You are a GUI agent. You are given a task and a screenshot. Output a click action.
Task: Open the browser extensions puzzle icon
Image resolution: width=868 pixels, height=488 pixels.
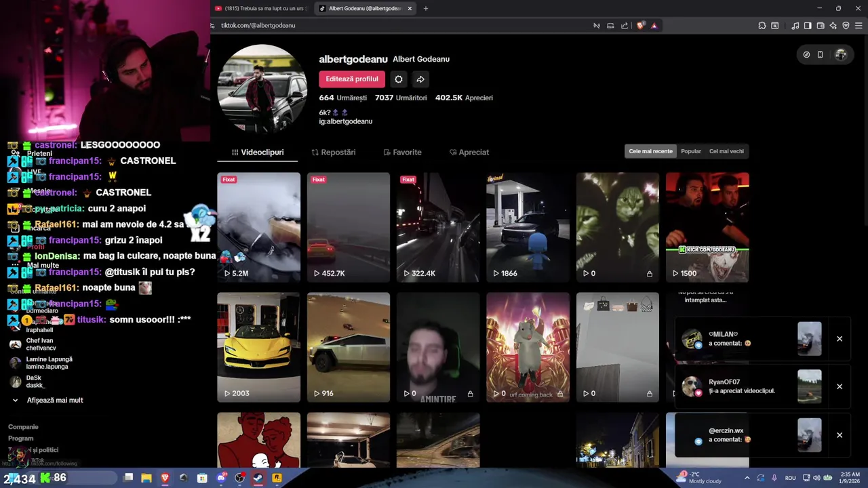pos(762,26)
